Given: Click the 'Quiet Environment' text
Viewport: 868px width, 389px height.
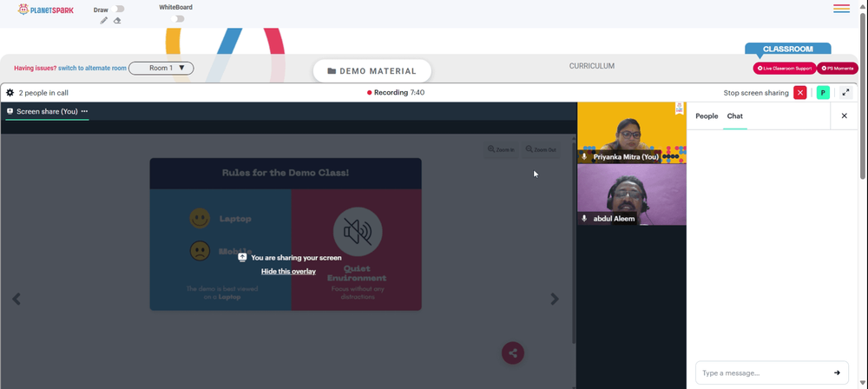Looking at the screenshot, I should [x=357, y=274].
